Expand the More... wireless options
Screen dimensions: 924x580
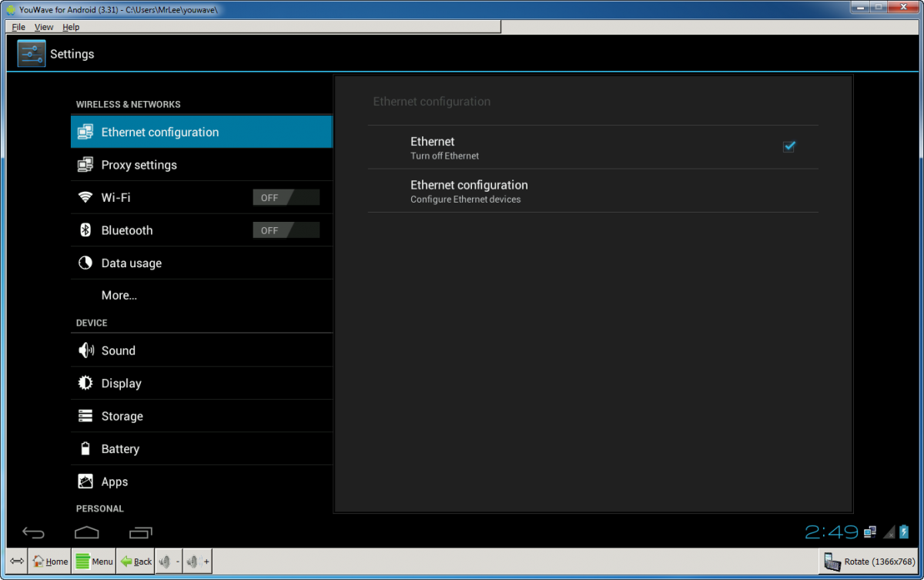click(119, 296)
